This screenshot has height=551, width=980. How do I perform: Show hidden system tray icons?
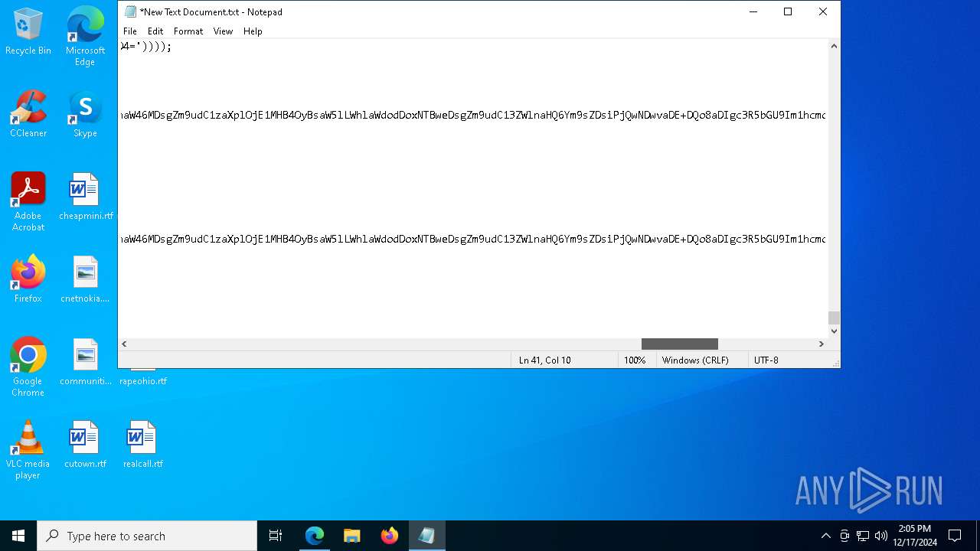tap(825, 536)
